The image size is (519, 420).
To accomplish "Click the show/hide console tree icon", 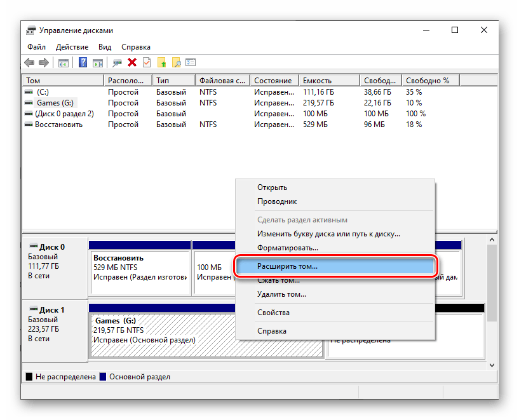I will pos(64,62).
